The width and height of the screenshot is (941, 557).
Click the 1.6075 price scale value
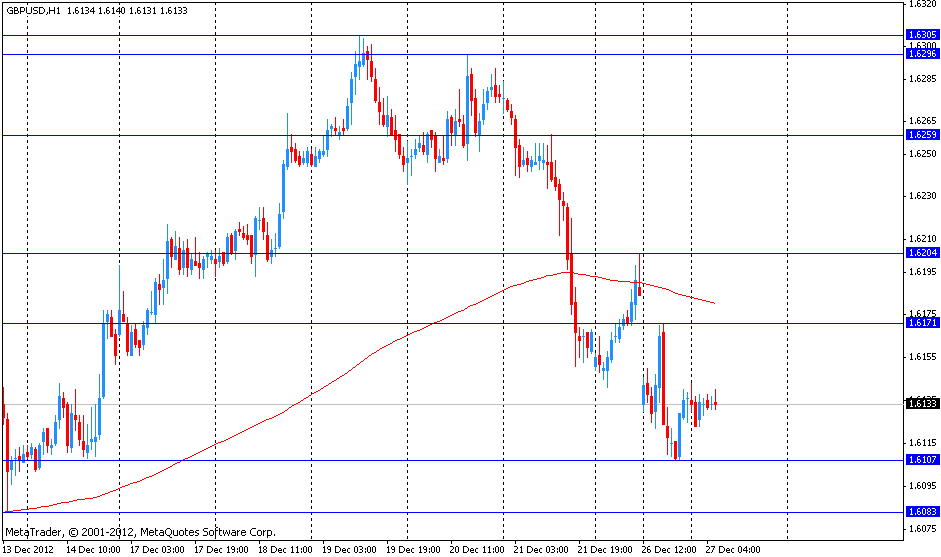tap(922, 529)
